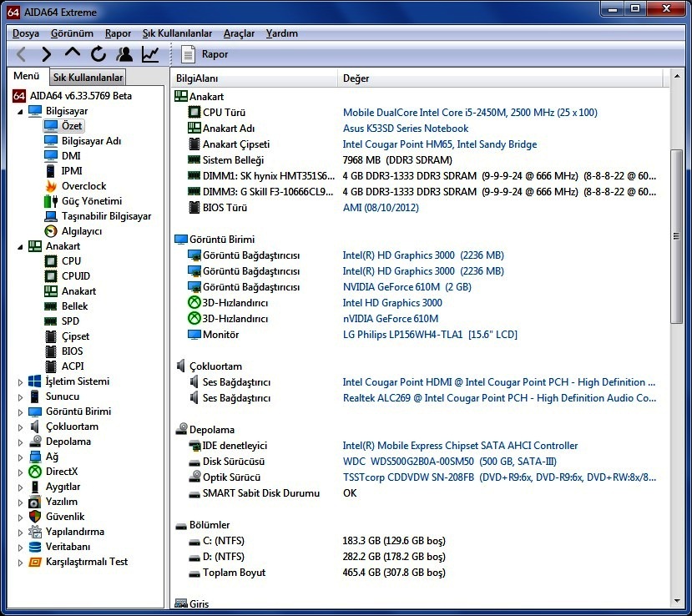Select the Özet tree item
This screenshot has height=616, width=692.
point(64,126)
